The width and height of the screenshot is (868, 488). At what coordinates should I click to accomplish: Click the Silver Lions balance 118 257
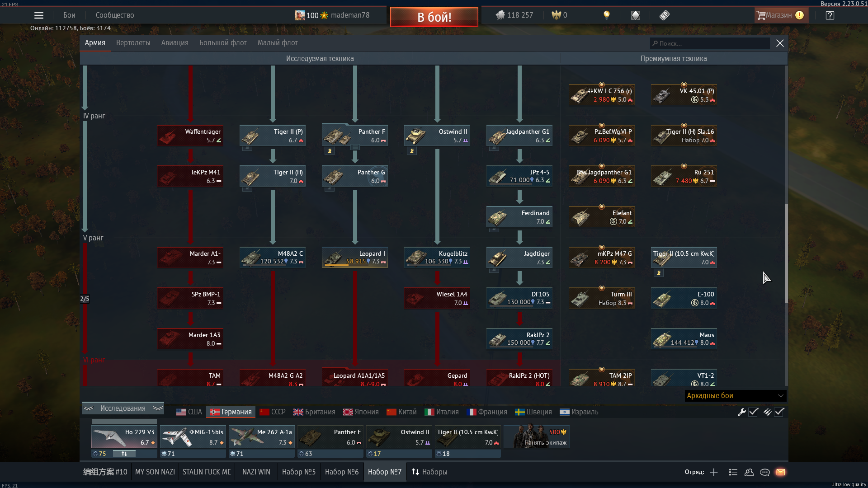tap(514, 15)
